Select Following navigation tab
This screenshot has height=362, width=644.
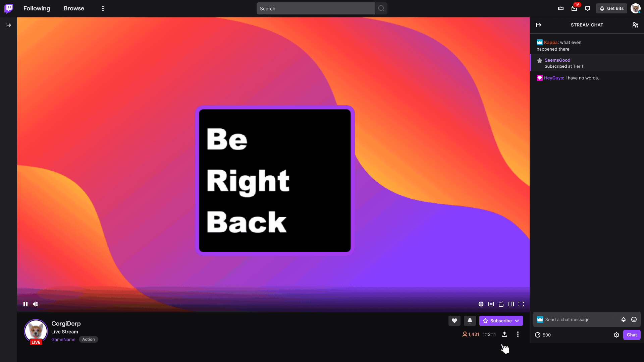pyautogui.click(x=37, y=8)
